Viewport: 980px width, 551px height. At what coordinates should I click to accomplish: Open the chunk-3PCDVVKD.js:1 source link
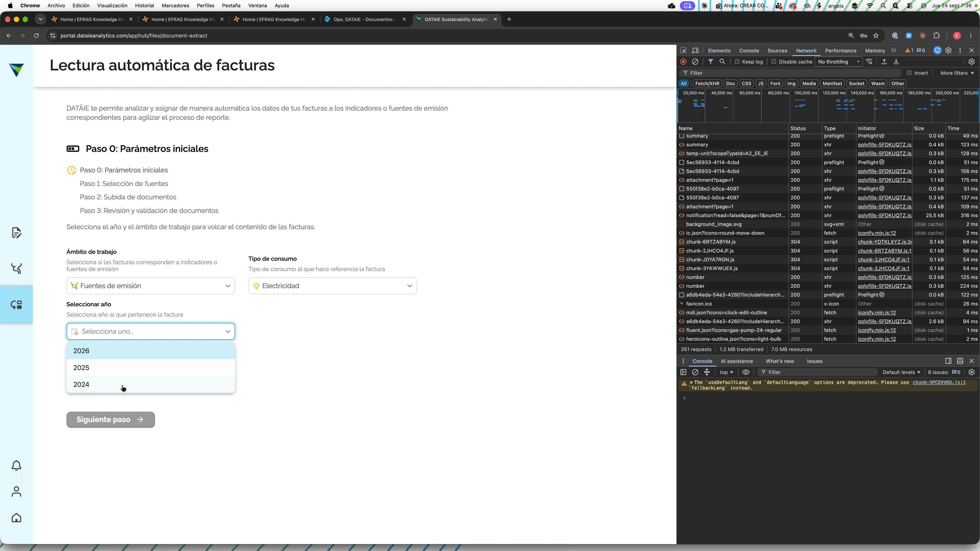click(939, 383)
